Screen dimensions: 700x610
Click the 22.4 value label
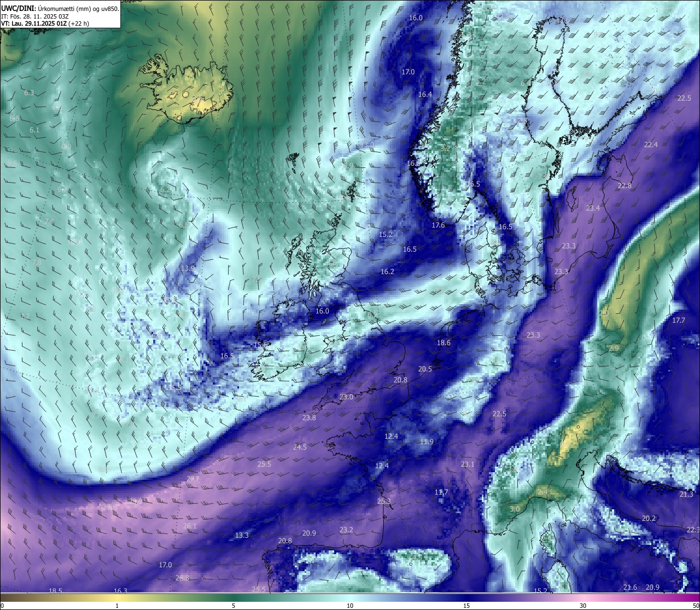651,145
